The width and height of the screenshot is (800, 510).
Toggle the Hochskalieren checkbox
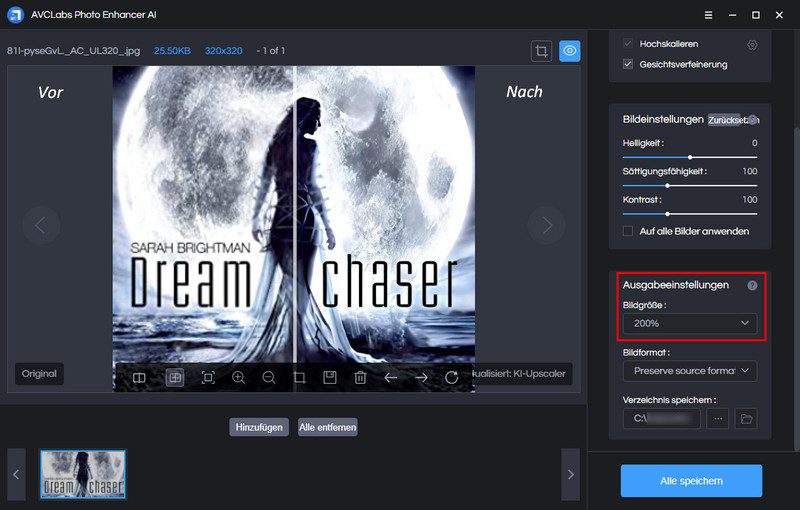pos(628,44)
